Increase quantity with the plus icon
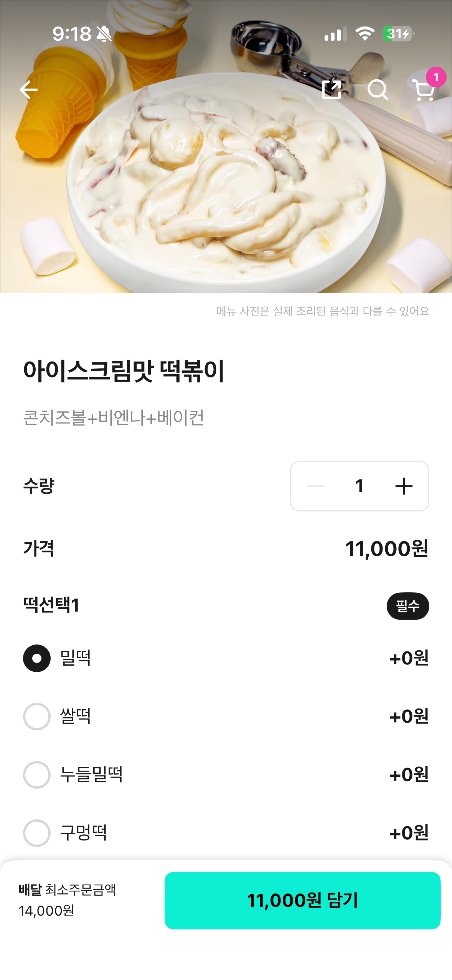This screenshot has height=980, width=452. (x=404, y=486)
